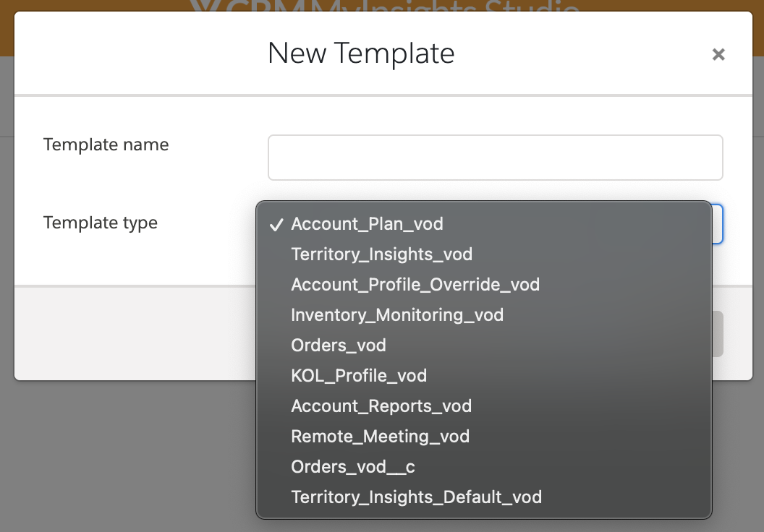Select Account_Plan_vod template type

tap(367, 224)
